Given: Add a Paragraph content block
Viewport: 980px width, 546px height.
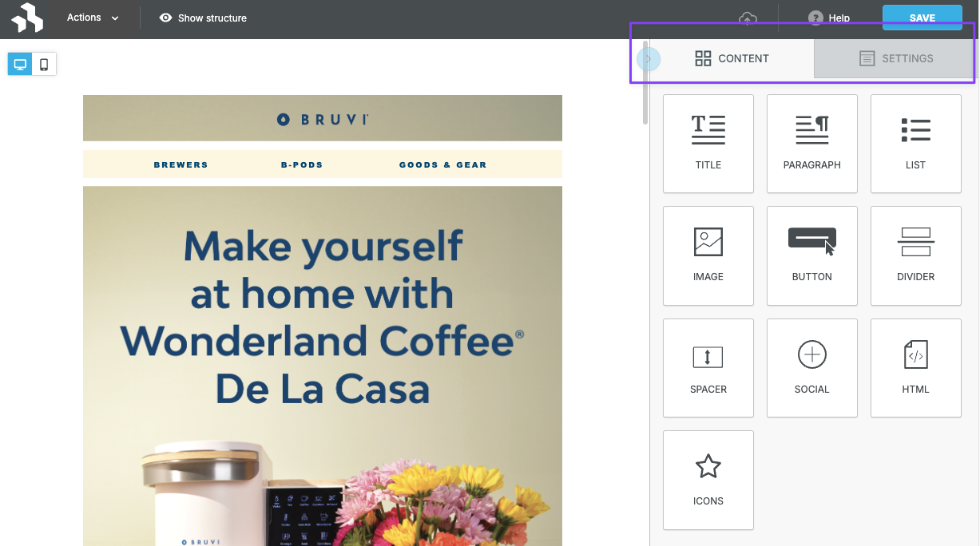Looking at the screenshot, I should click(811, 144).
